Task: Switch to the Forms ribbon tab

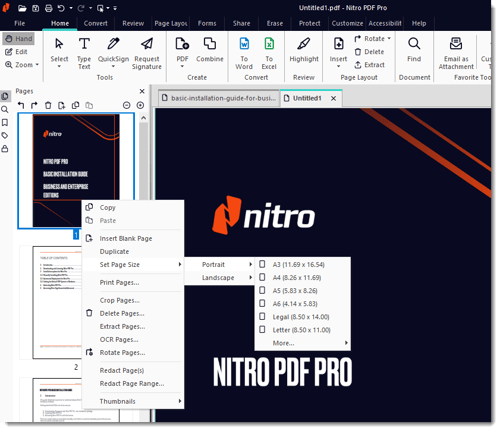Action: click(207, 23)
